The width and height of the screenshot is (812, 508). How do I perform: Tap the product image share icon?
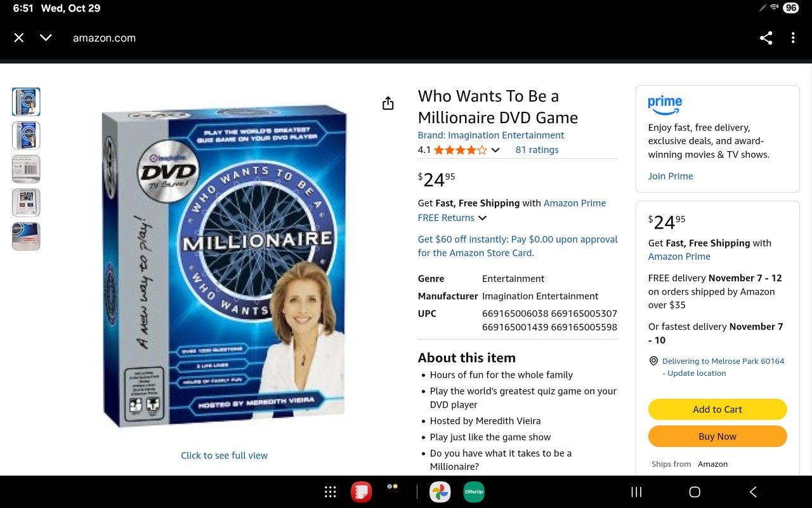pos(388,104)
